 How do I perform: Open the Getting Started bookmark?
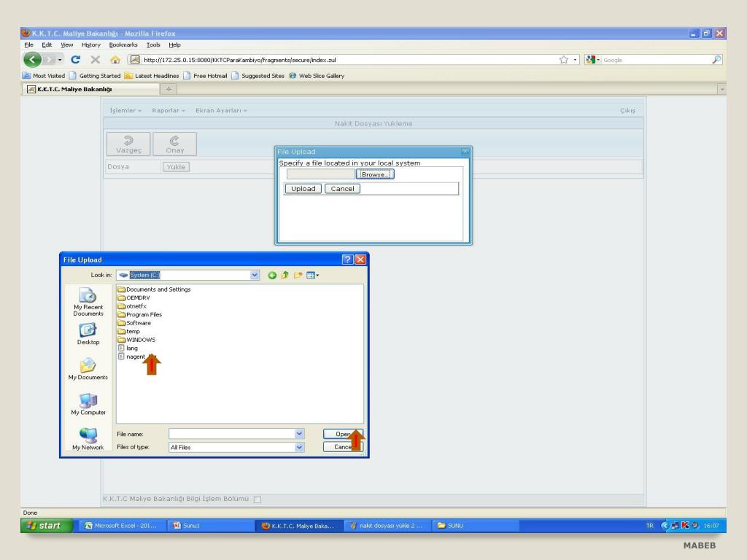[95, 76]
